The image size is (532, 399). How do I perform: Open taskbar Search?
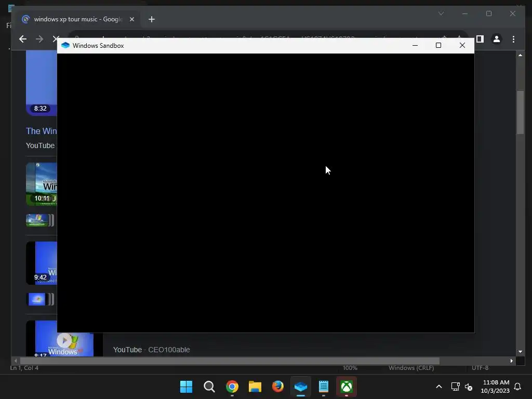pyautogui.click(x=209, y=387)
